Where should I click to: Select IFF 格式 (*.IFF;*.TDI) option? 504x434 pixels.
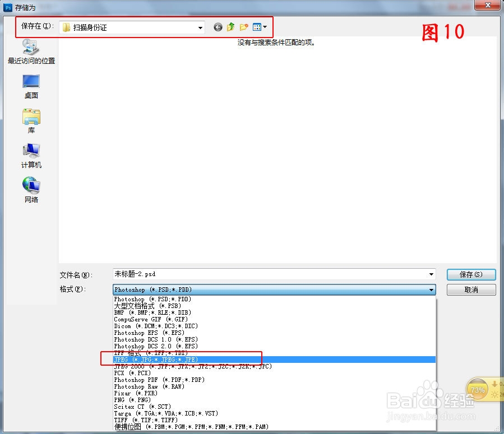275,353
